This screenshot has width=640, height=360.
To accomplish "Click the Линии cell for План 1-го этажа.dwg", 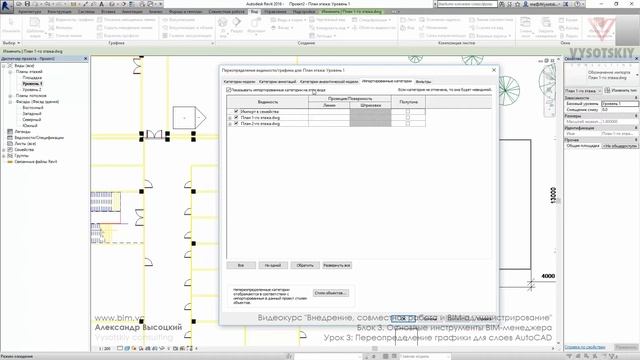I will pos(329,118).
